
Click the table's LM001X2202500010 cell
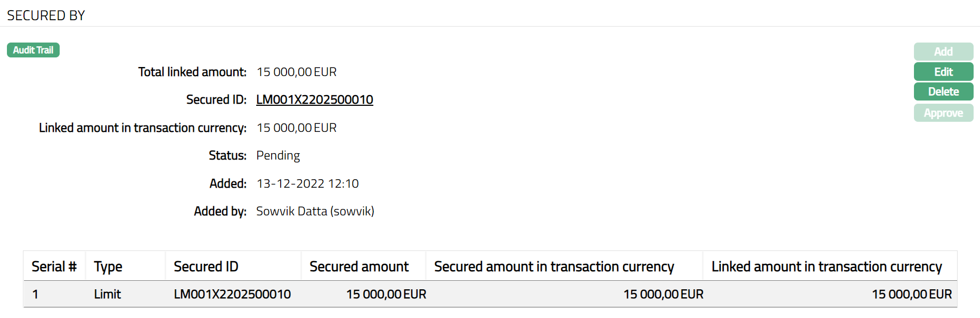[x=232, y=294]
